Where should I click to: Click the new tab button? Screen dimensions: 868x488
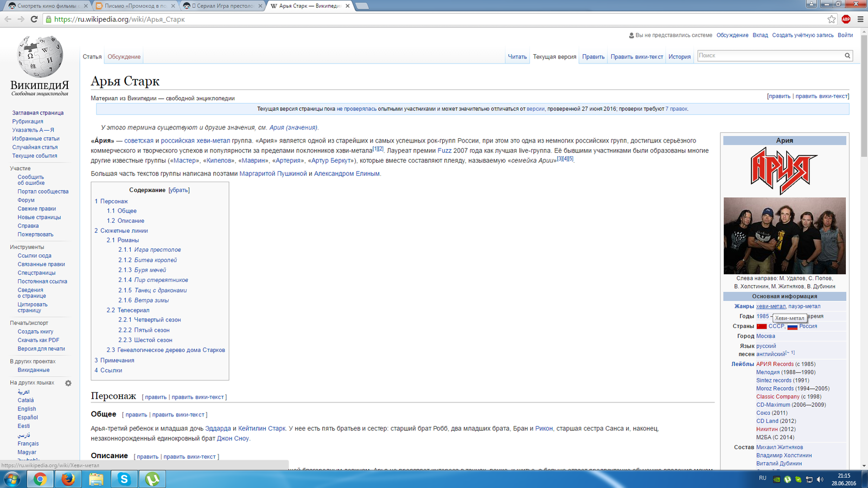pyautogui.click(x=362, y=6)
